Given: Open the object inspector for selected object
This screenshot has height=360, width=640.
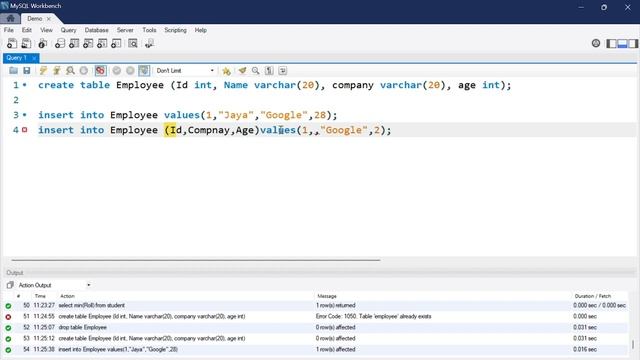Looking at the screenshot, I should [42, 43].
